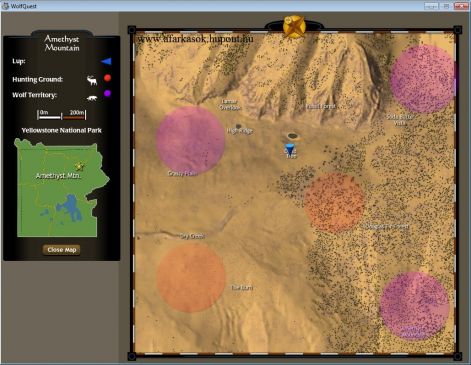Click the Amethyst Mountain panel title

62,43
